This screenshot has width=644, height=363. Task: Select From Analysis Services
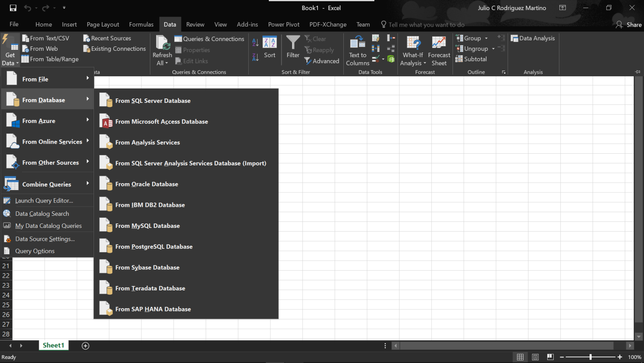tap(186, 142)
